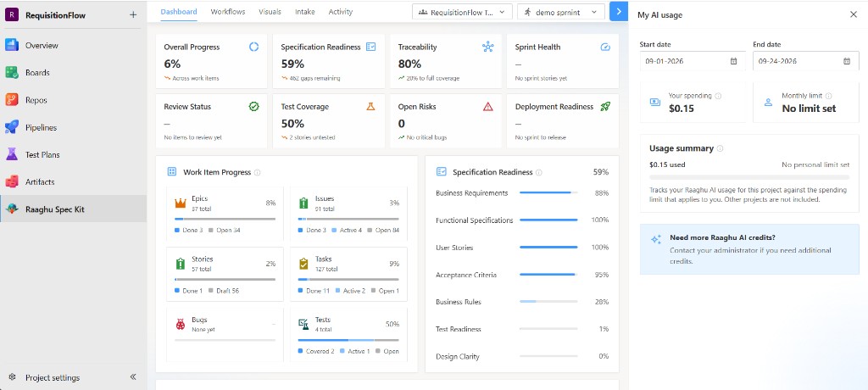
Task: Click the info icon beside Monthly limit
Action: (829, 96)
